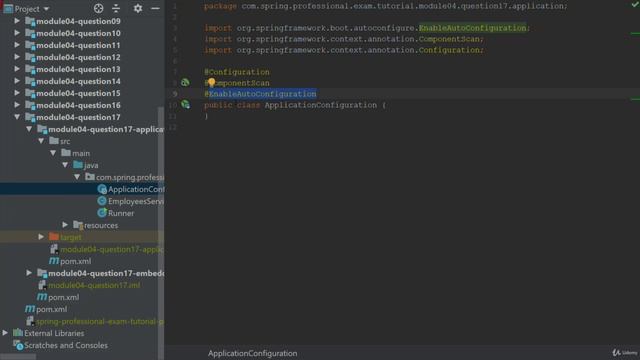Click project panel horizontal scrollbar
The image size is (640, 360).
pyautogui.click(x=18, y=357)
